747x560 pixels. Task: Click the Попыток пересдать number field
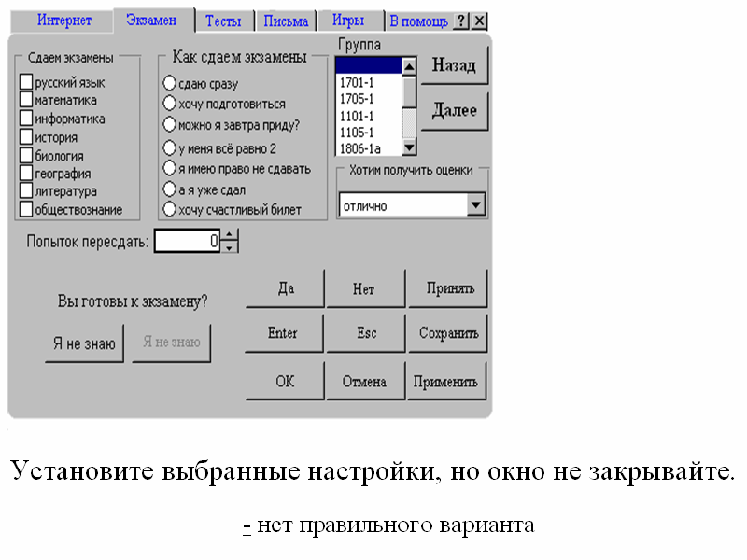[187, 241]
